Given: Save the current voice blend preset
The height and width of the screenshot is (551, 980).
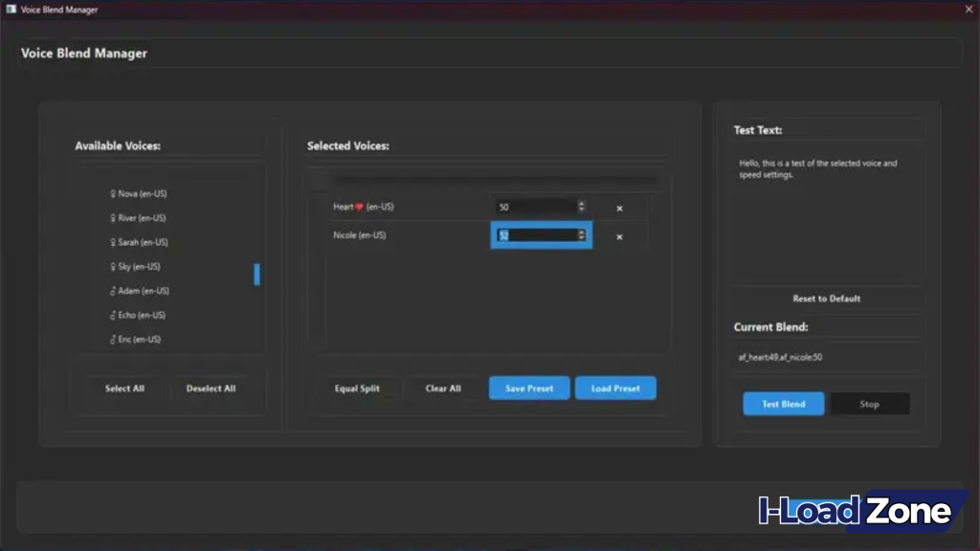Looking at the screenshot, I should point(528,388).
